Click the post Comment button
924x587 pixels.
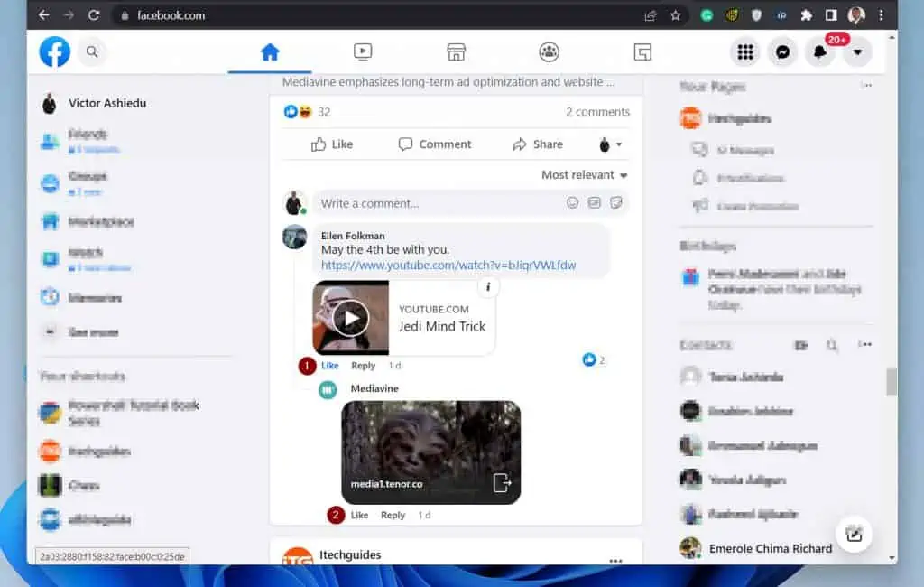[435, 144]
